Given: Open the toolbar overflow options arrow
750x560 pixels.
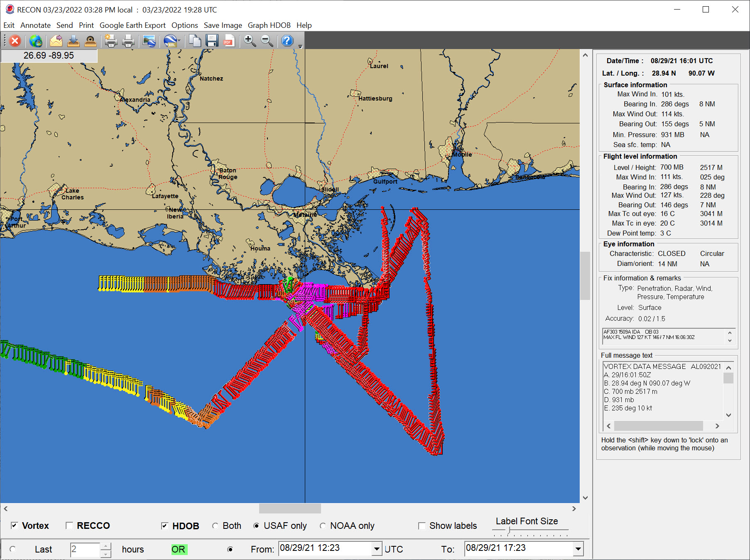Looking at the screenshot, I should pyautogui.click(x=300, y=47).
